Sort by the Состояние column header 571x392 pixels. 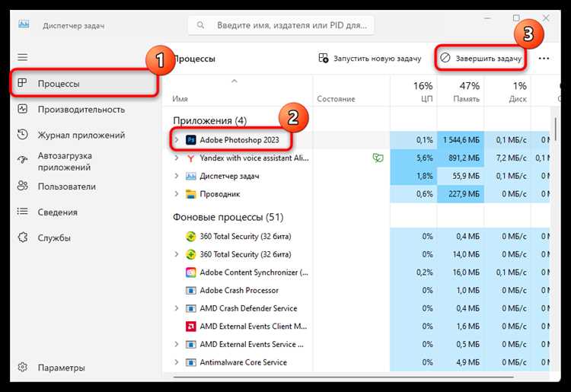(x=352, y=91)
